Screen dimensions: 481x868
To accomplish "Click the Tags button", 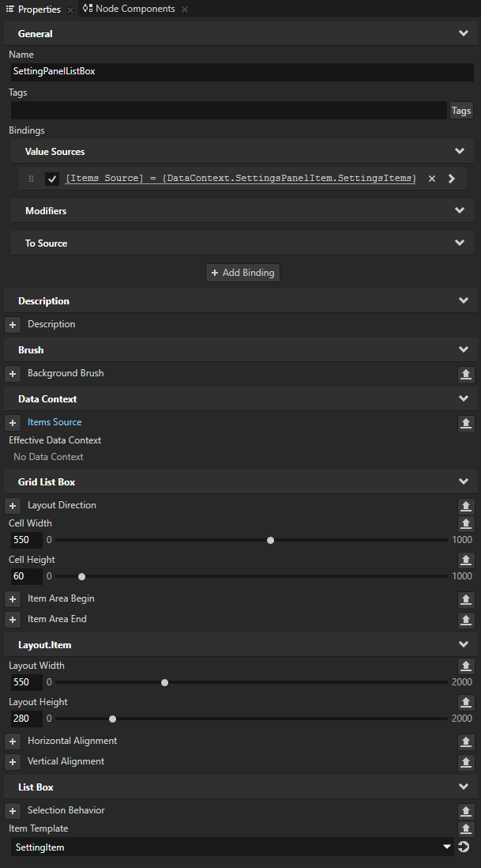I will (x=461, y=110).
